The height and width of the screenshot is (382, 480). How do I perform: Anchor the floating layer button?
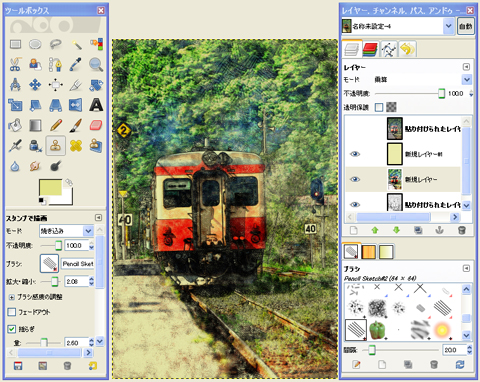coord(440,230)
